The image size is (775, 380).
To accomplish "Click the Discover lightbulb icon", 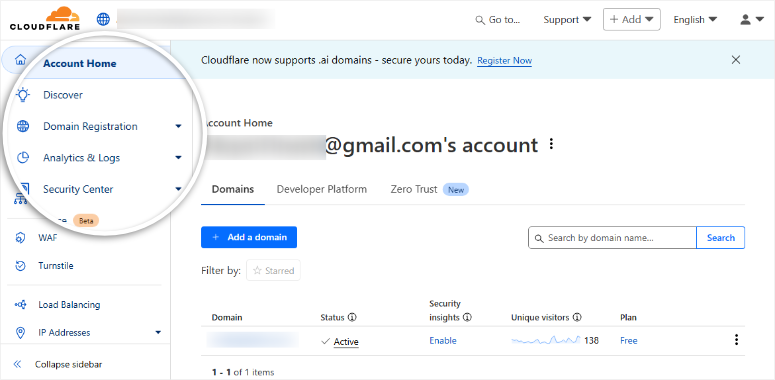I will point(23,94).
